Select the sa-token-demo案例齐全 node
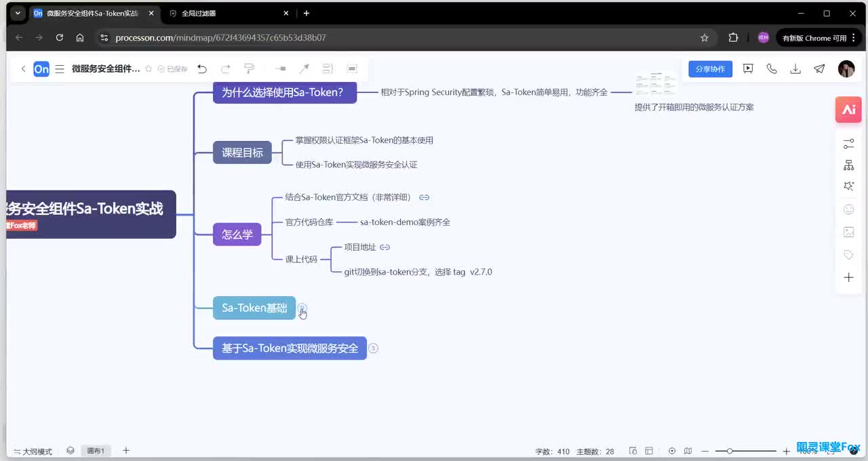Viewport: 868px width, 461px height. pos(405,222)
